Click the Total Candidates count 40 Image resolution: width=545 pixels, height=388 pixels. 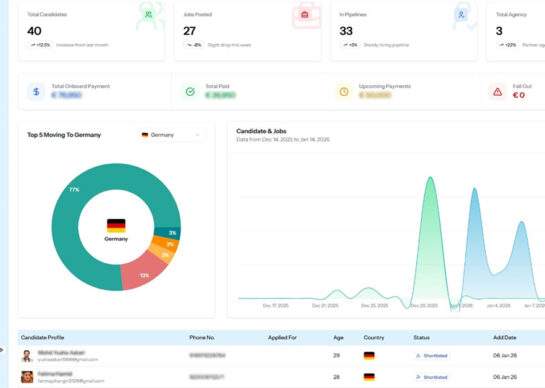coord(34,31)
